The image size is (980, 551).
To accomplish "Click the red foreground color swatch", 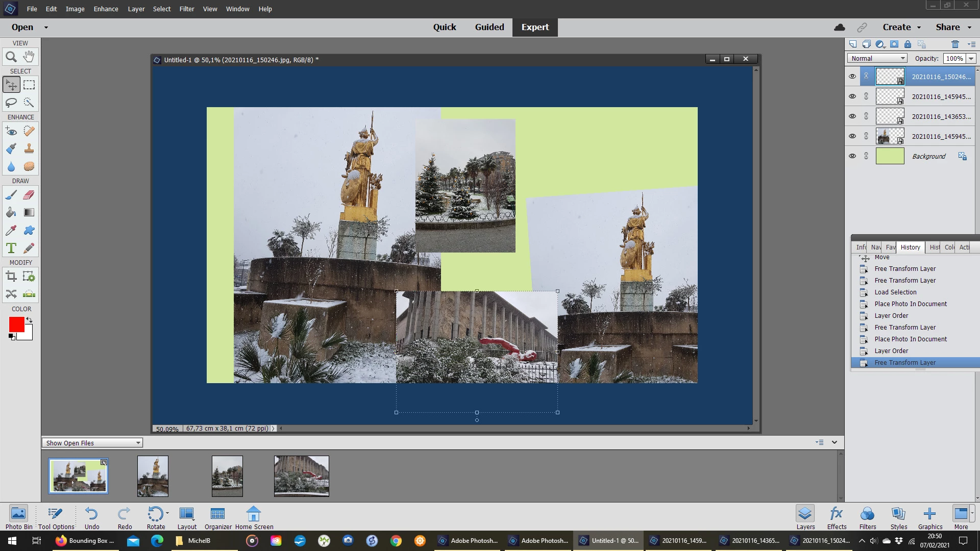I will tap(16, 324).
